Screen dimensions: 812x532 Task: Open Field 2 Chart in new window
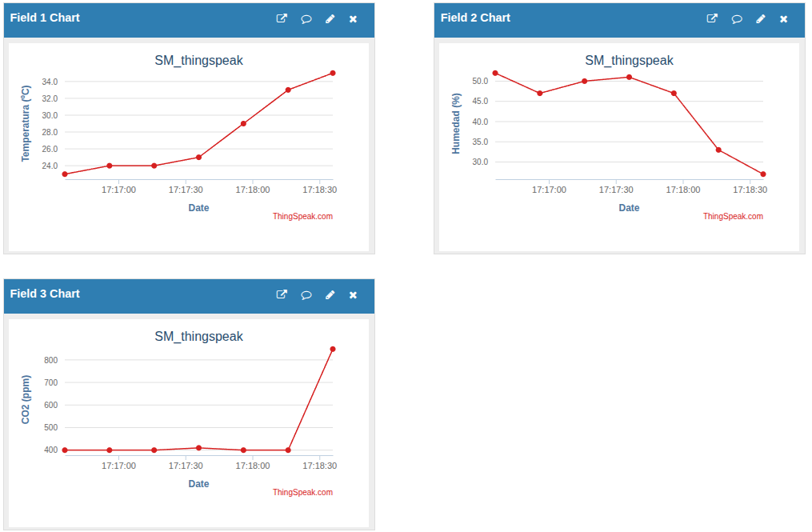pyautogui.click(x=712, y=18)
